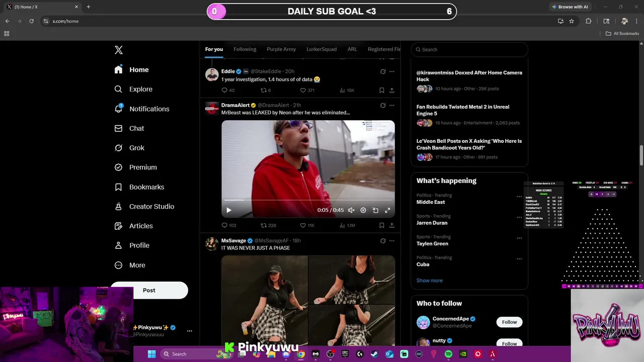Enter fullscreen on DramaAlert video

(387, 210)
